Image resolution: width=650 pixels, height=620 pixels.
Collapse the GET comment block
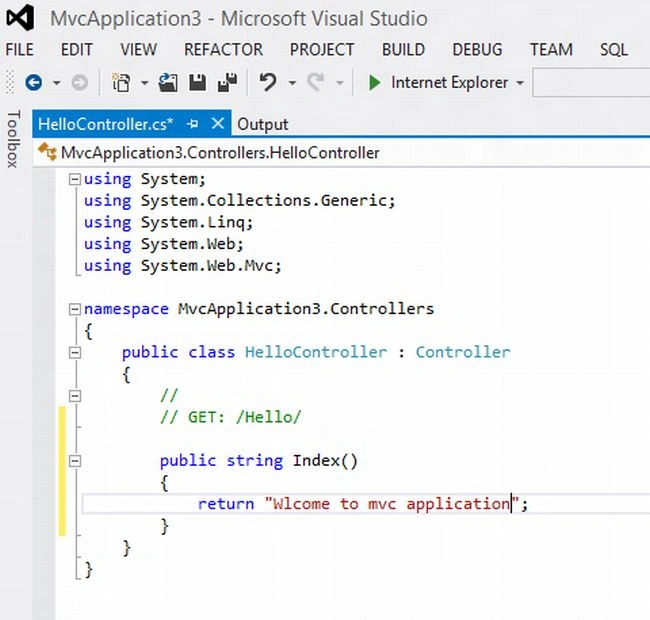75,396
